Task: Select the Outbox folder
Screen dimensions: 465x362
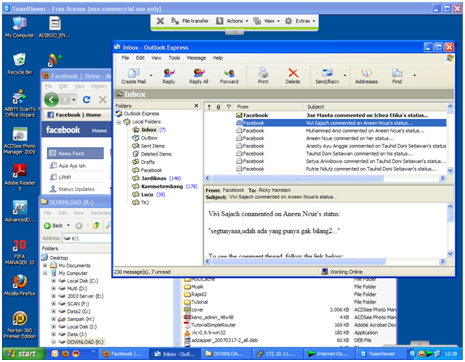Action: pyautogui.click(x=145, y=138)
